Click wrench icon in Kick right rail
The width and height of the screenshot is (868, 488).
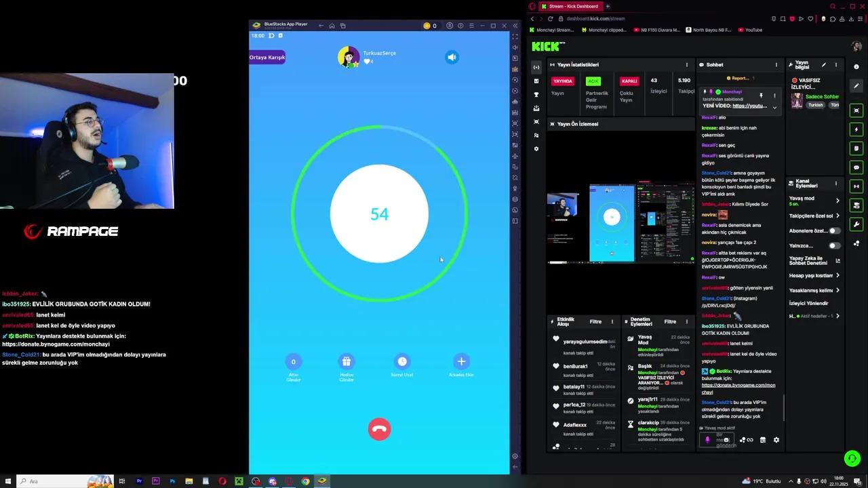pyautogui.click(x=856, y=224)
